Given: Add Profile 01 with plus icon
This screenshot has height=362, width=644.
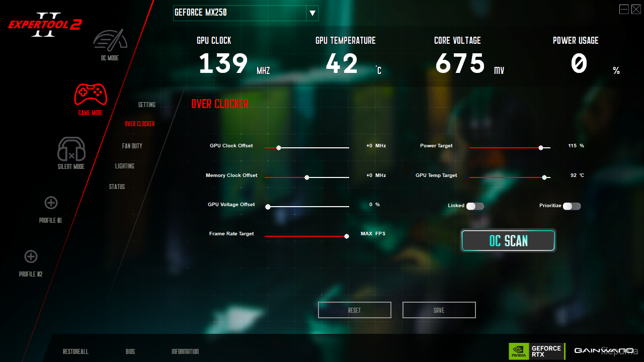Looking at the screenshot, I should 51,203.
